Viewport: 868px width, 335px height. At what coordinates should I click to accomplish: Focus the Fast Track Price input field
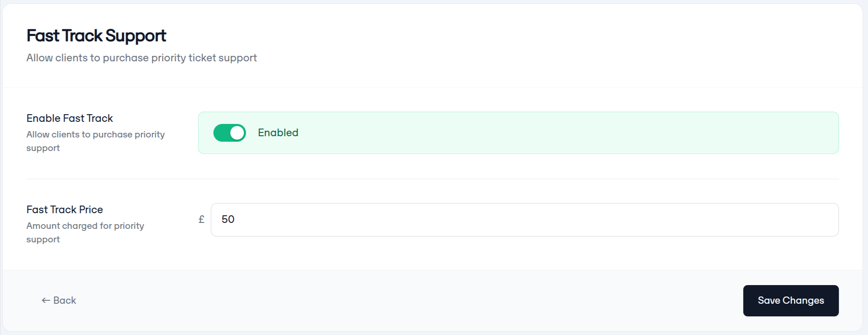click(x=524, y=220)
